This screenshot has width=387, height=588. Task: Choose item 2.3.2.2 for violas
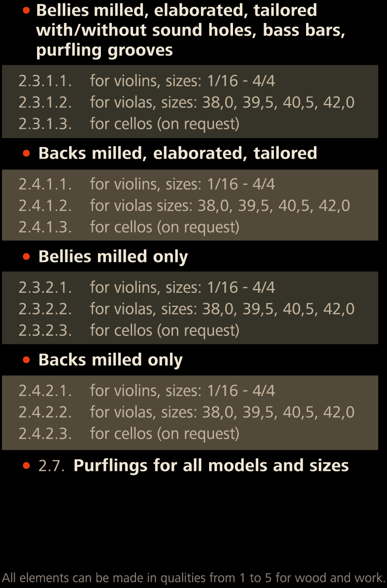186,309
